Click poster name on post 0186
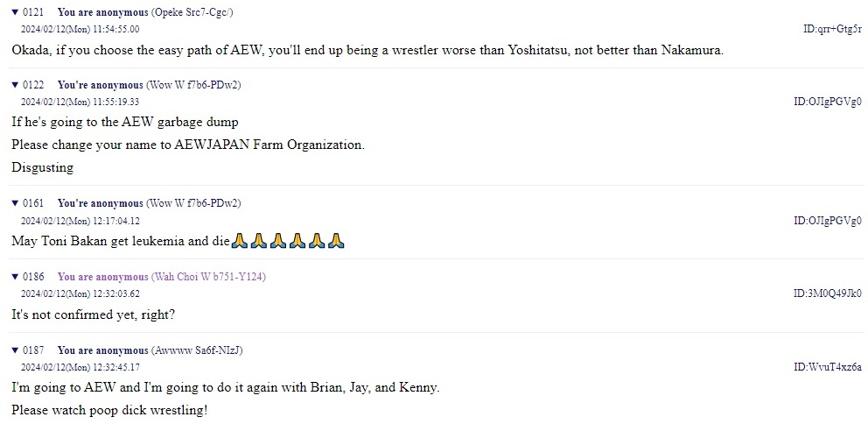 click(103, 277)
